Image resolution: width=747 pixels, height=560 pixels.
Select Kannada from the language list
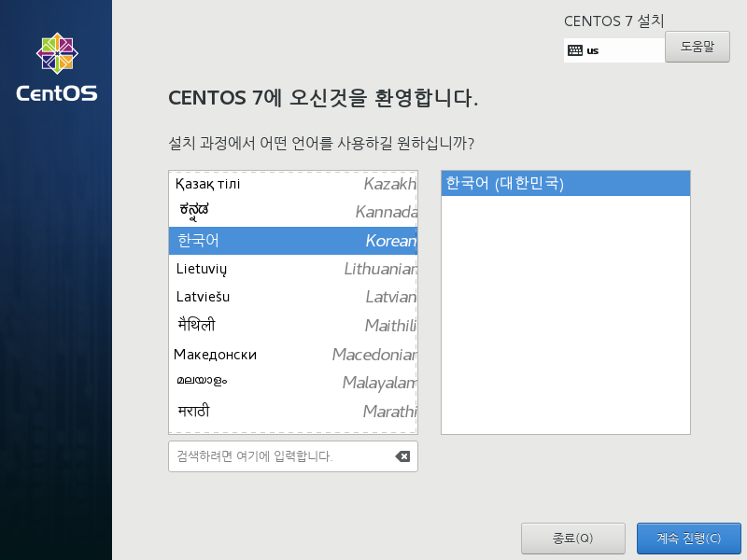tap(293, 212)
